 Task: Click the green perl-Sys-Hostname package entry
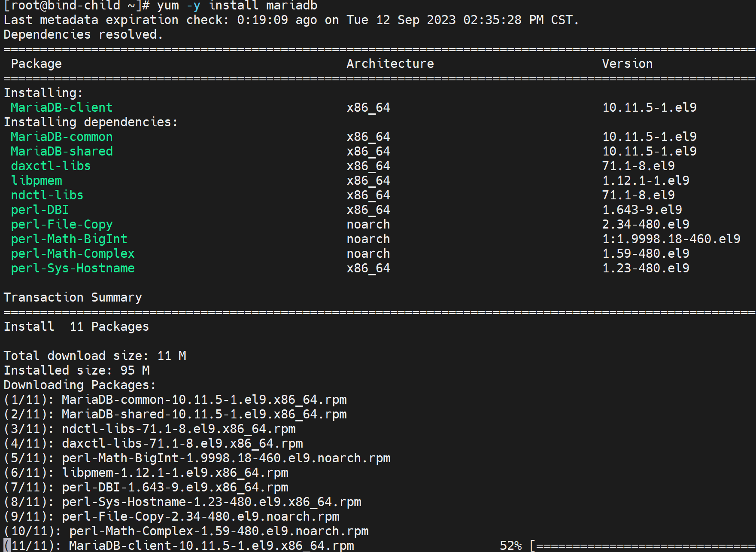73,268
